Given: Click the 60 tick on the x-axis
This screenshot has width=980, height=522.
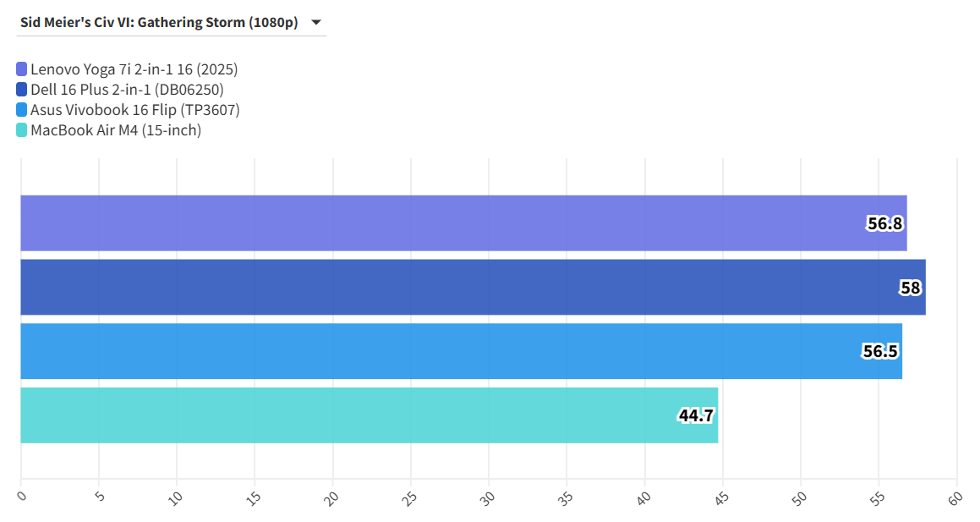Looking at the screenshot, I should point(955,497).
